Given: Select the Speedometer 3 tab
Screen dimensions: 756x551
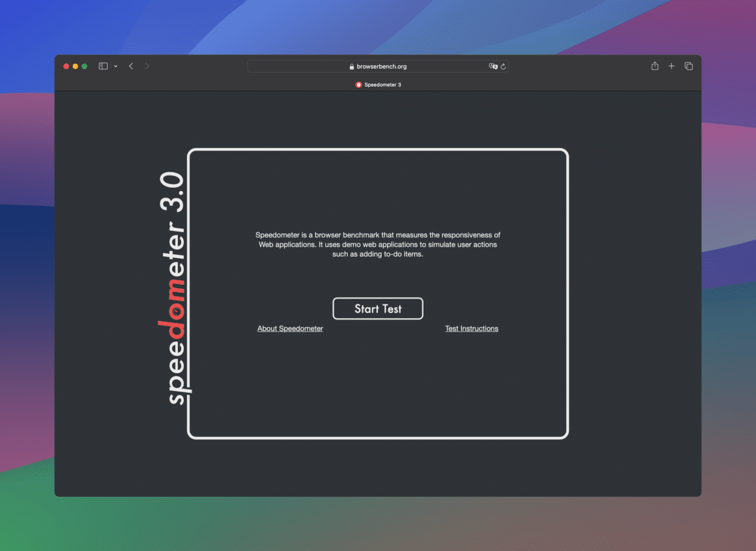Looking at the screenshot, I should coord(382,85).
